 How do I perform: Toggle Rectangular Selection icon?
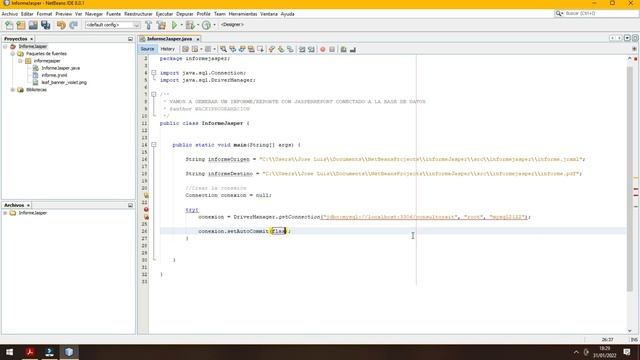click(260, 49)
